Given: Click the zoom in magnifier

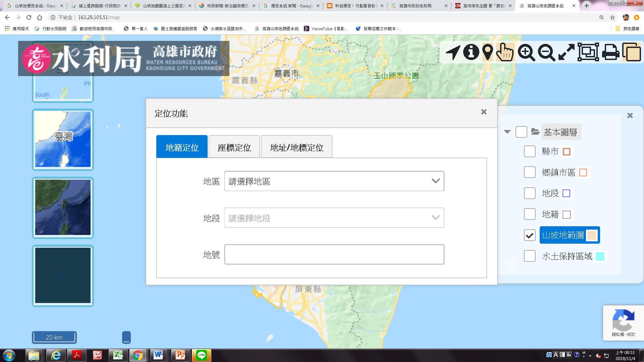Looking at the screenshot, I should [x=526, y=53].
